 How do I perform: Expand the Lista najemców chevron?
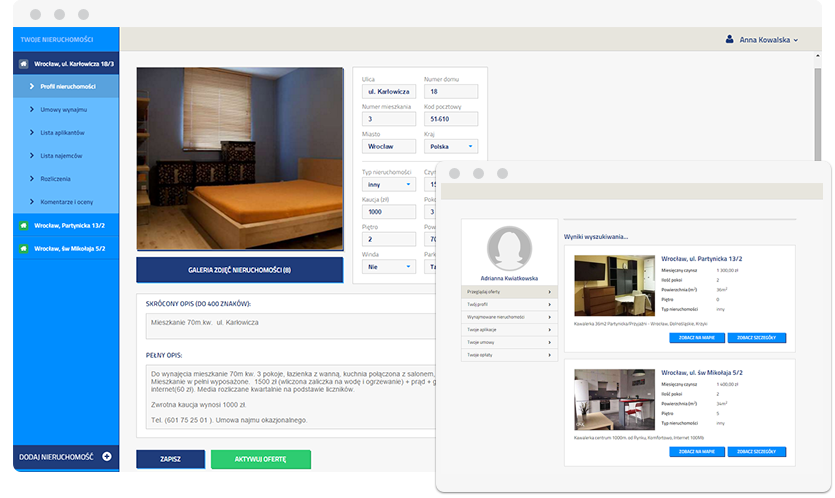point(32,156)
